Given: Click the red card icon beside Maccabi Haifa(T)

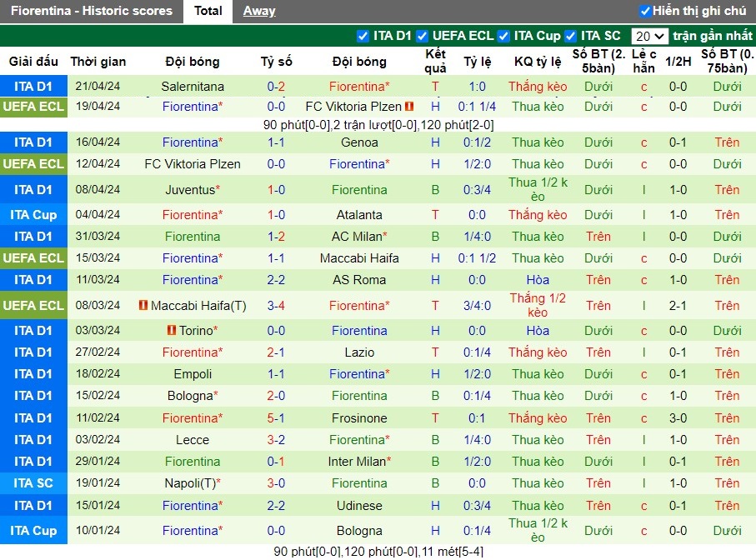Looking at the screenshot, I should coord(143,305).
